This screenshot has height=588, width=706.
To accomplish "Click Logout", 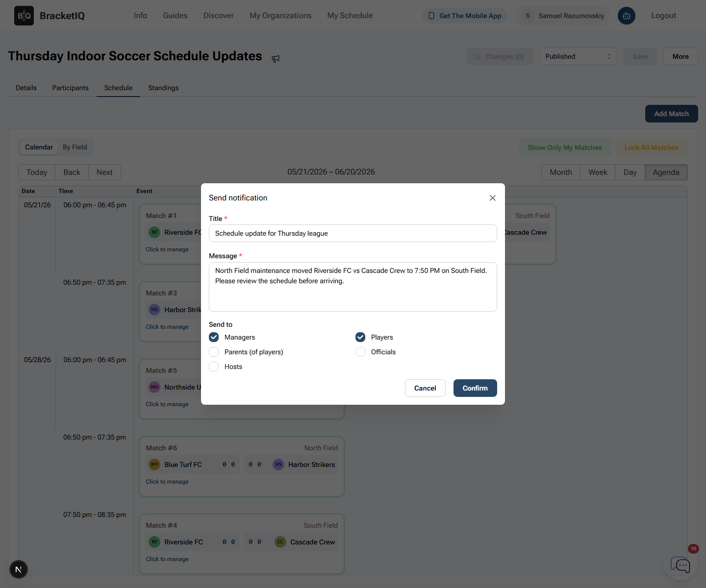I will tap(663, 16).
